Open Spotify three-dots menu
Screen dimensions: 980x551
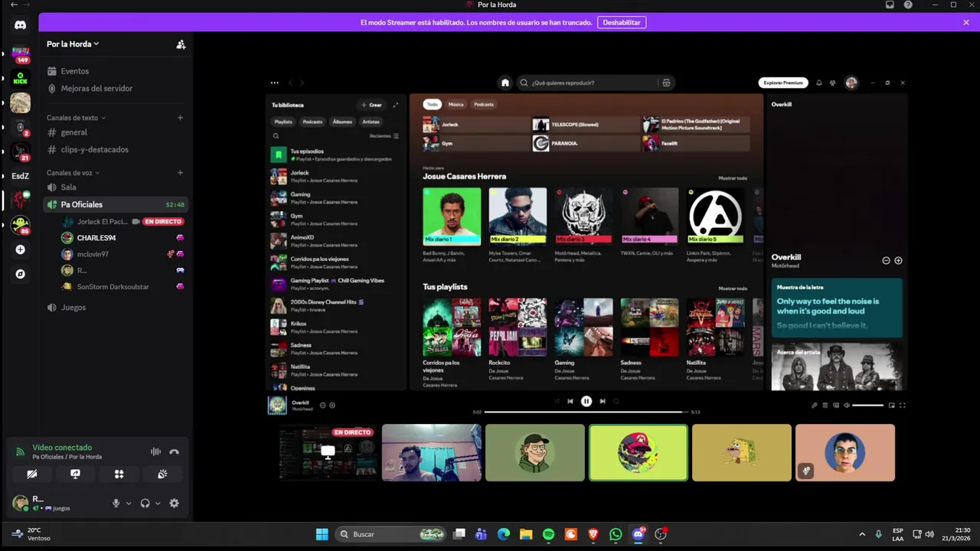click(x=274, y=83)
